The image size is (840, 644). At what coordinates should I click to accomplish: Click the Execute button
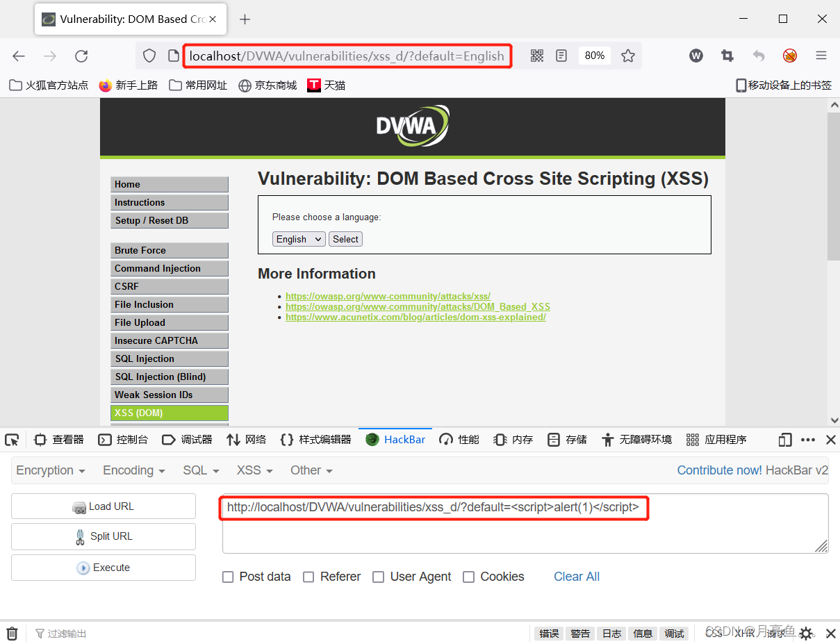click(x=104, y=568)
